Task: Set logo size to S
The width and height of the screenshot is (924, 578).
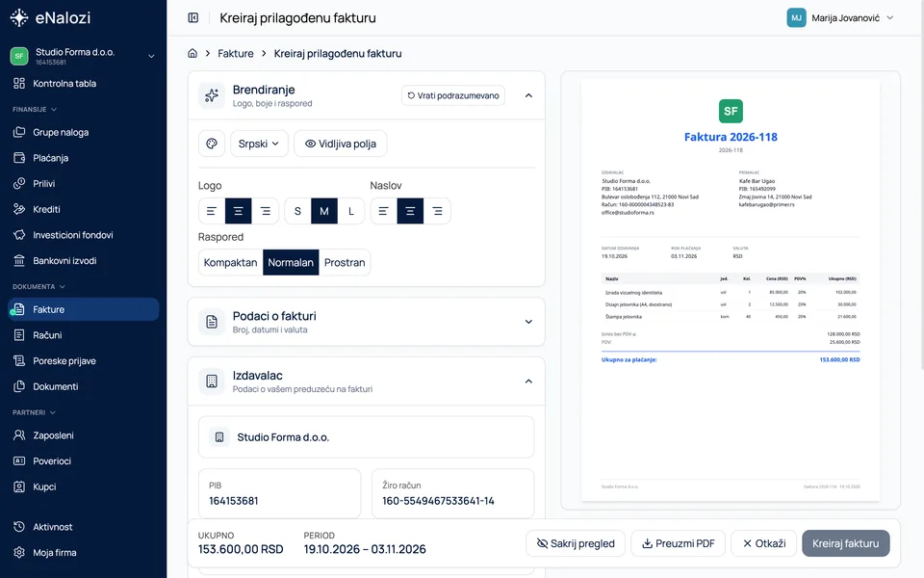Action: 297,211
